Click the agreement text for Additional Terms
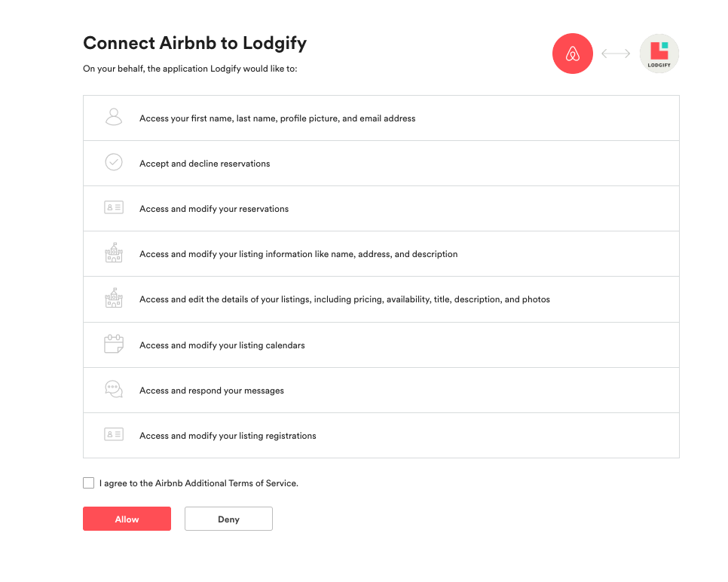This screenshot has width=728, height=582. click(199, 483)
